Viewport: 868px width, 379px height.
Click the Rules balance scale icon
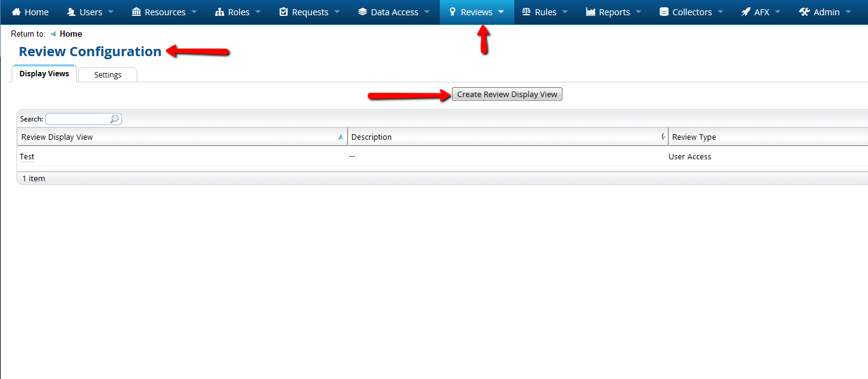526,12
